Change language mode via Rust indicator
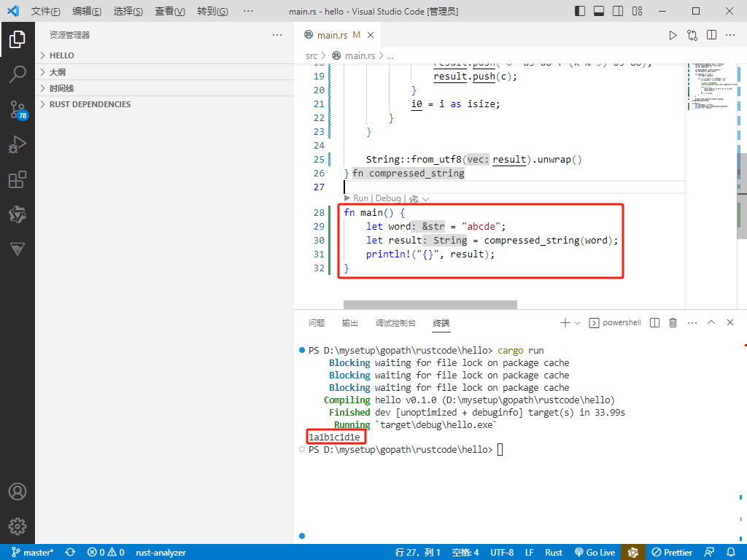 tap(554, 553)
